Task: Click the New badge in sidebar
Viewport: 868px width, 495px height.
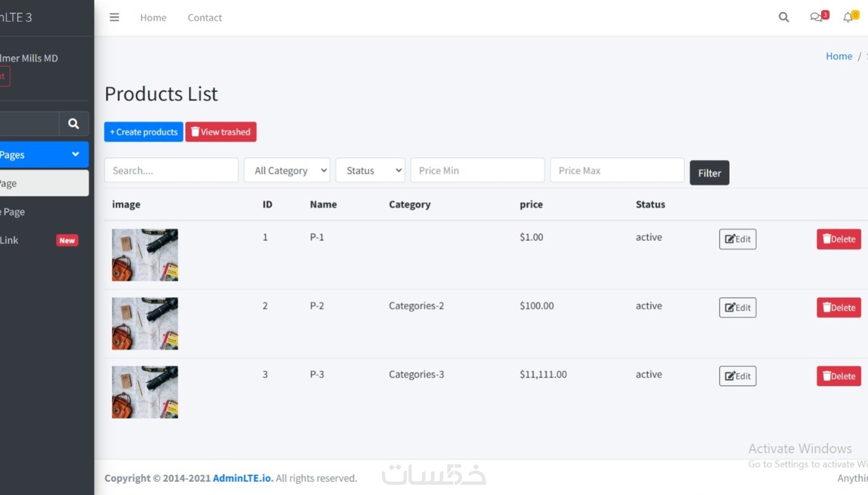Action: (67, 240)
